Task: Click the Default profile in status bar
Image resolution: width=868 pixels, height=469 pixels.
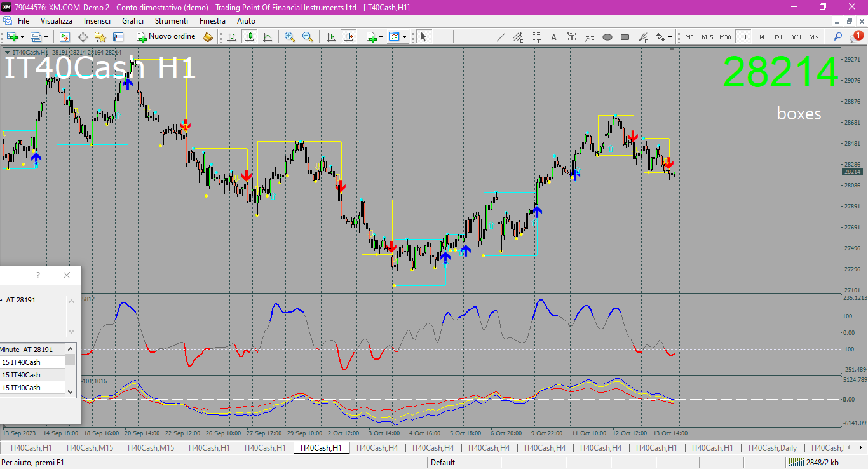Action: coord(443,463)
